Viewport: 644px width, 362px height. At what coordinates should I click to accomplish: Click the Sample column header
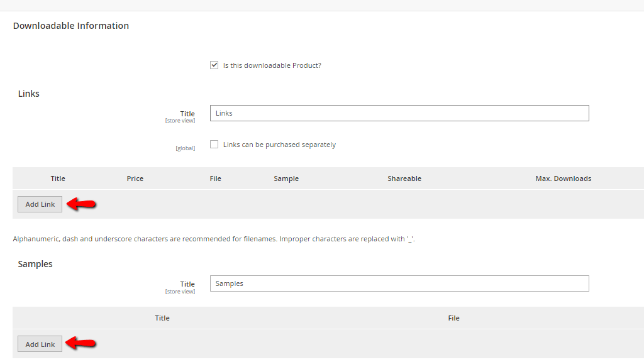point(286,178)
